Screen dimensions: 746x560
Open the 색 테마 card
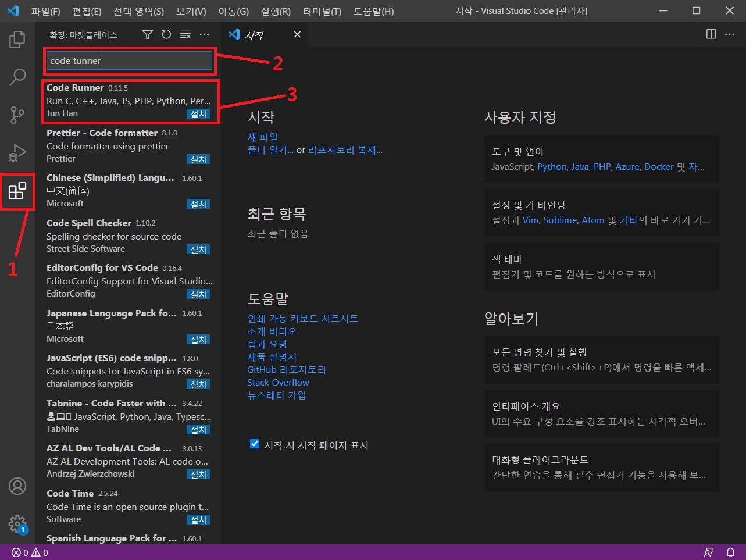tap(602, 266)
